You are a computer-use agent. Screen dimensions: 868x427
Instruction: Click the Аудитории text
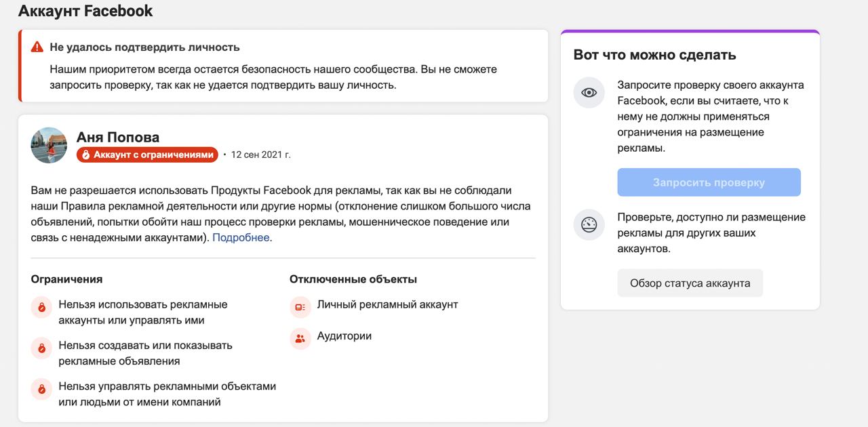344,336
